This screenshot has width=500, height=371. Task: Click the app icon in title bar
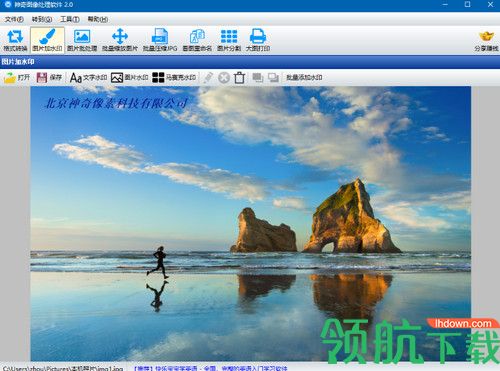[8, 5]
